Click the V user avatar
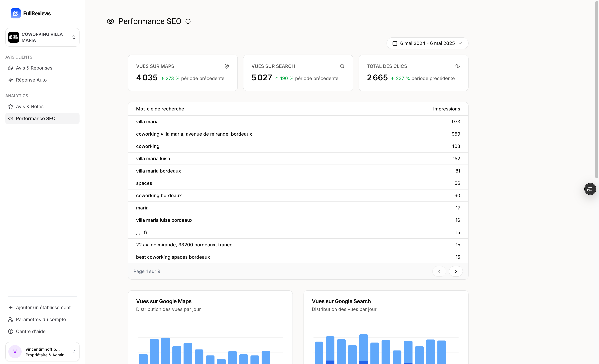This screenshot has width=599, height=364. (x=15, y=352)
